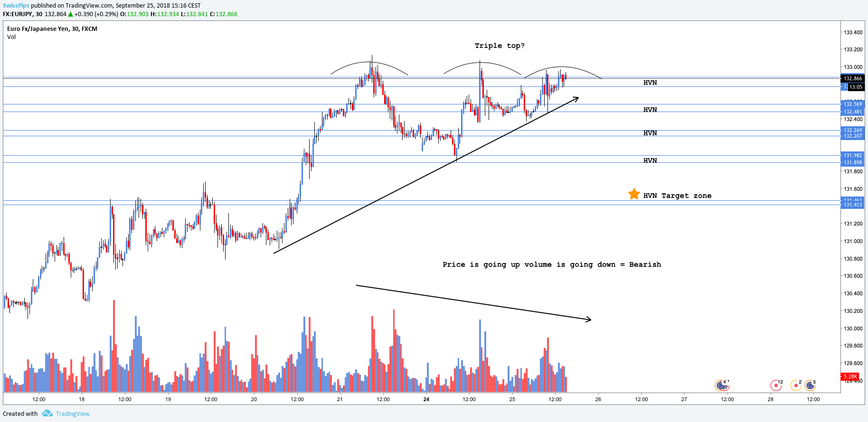The height and width of the screenshot is (422, 868).
Task: Click the red 5.28K volume tag
Action: click(850, 376)
